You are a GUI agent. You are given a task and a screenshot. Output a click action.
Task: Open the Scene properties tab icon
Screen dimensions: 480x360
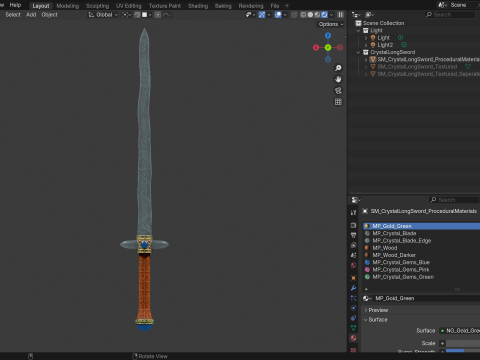point(353,255)
